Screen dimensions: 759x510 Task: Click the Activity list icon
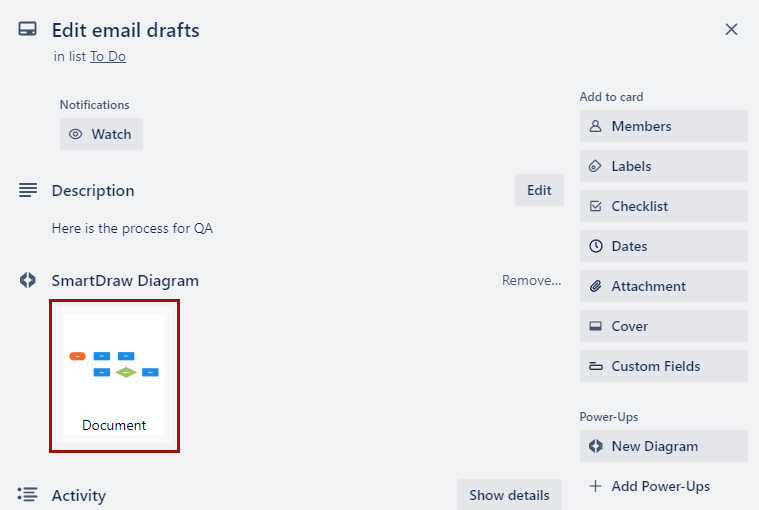pos(28,495)
